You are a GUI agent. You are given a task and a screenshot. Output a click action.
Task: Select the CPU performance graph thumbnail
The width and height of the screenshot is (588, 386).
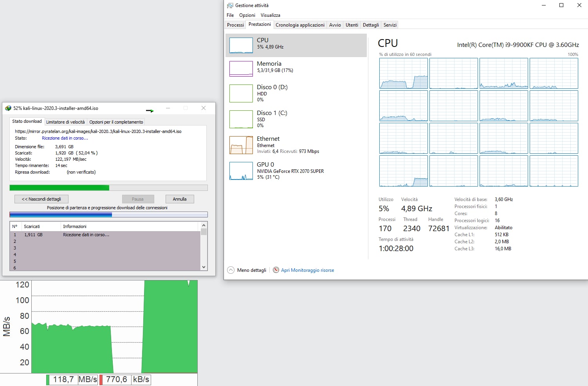pyautogui.click(x=241, y=45)
